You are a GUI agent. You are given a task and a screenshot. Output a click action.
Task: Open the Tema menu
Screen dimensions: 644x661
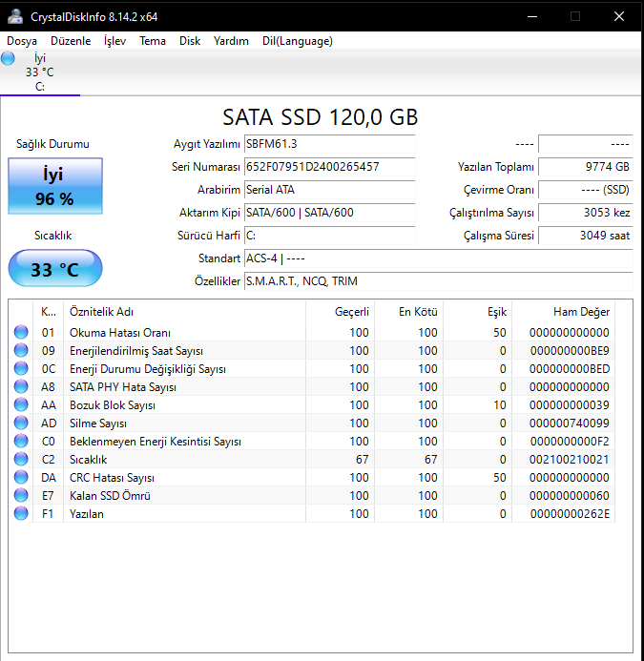pyautogui.click(x=153, y=41)
